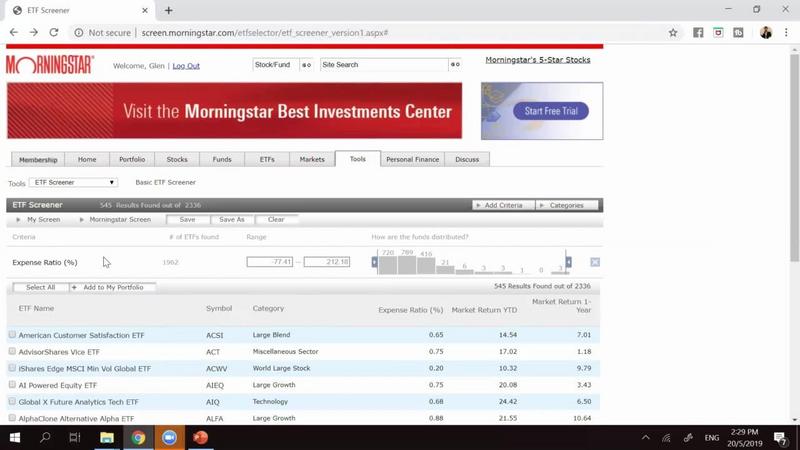Open the Windows notification center

780,438
